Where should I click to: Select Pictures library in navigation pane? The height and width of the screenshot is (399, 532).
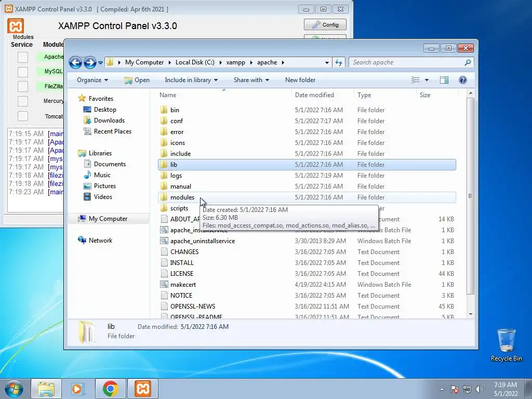click(105, 186)
